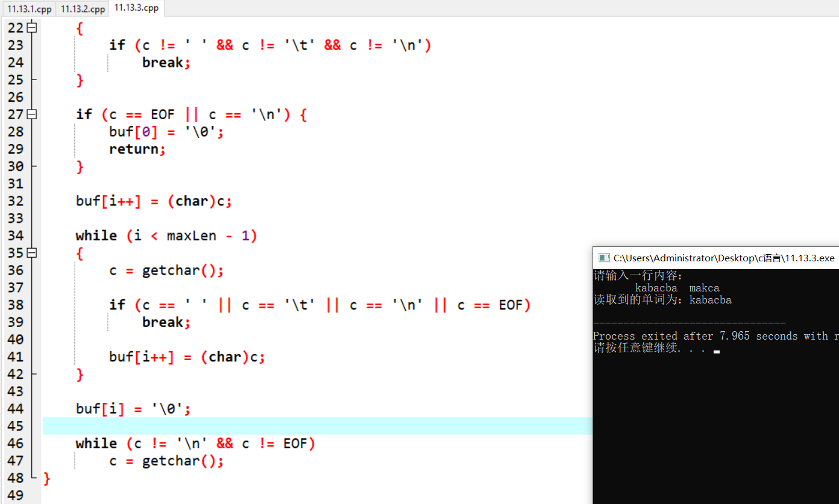
Task: Collapse the while-loop fold at line 35
Action: [32, 253]
